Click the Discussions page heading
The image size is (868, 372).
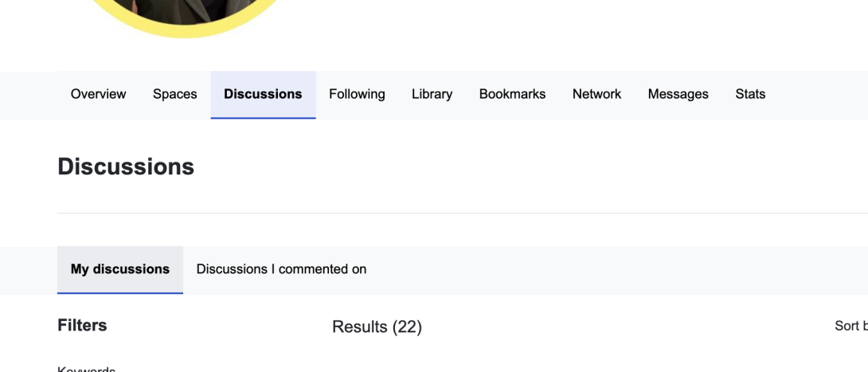coord(126,166)
